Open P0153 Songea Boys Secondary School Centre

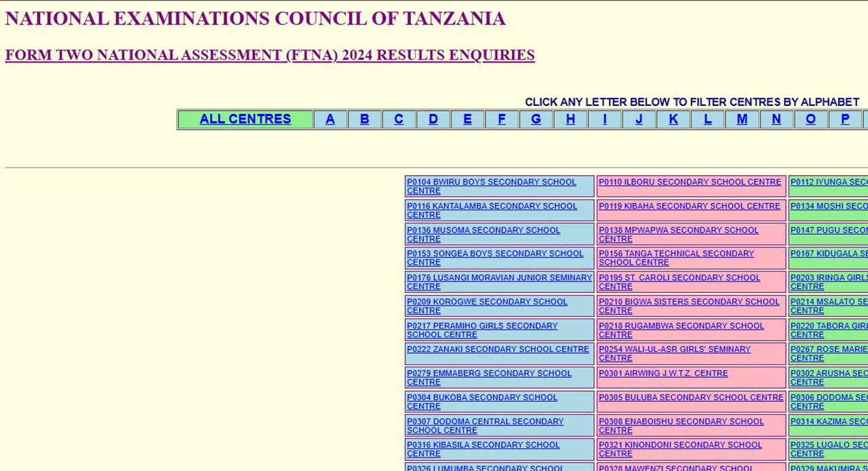(493, 258)
